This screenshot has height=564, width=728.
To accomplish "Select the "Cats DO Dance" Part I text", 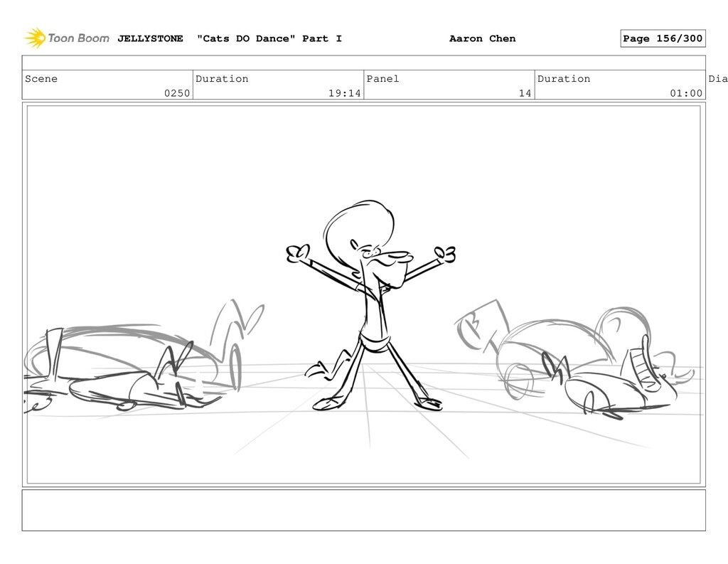I will pos(269,38).
